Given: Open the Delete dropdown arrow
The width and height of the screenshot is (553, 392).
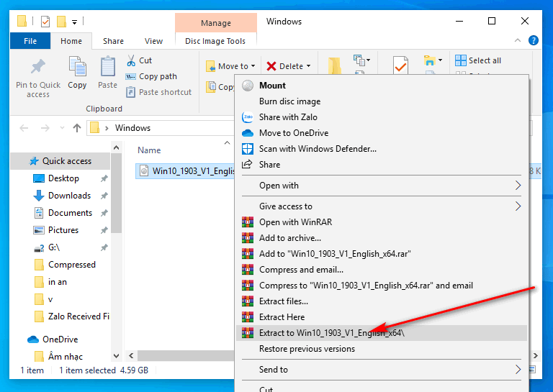Looking at the screenshot, I should (x=309, y=66).
